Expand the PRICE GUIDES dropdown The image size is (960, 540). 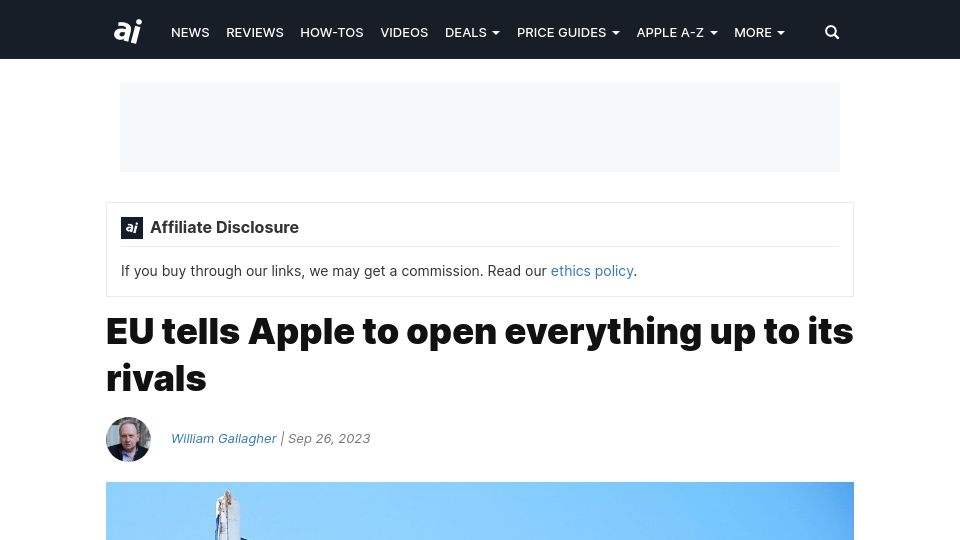point(568,32)
